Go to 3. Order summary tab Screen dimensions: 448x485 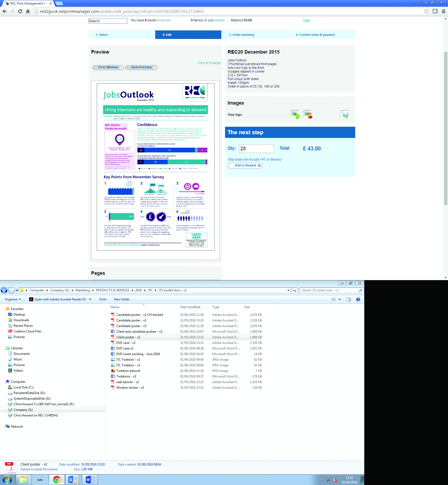[255, 35]
